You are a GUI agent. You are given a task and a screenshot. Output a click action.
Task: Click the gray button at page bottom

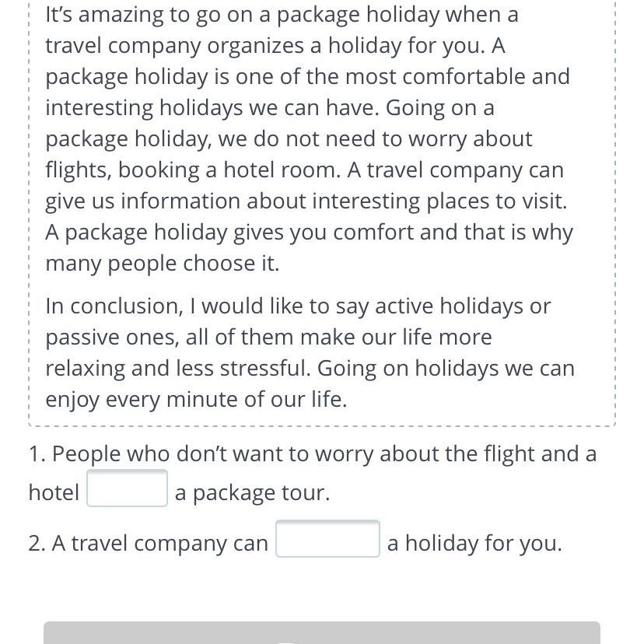click(x=322, y=632)
